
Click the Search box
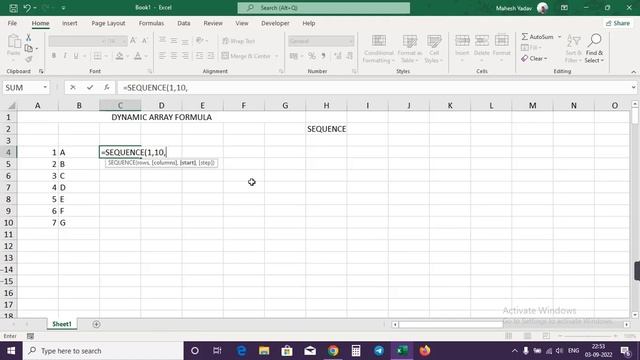pos(324,8)
